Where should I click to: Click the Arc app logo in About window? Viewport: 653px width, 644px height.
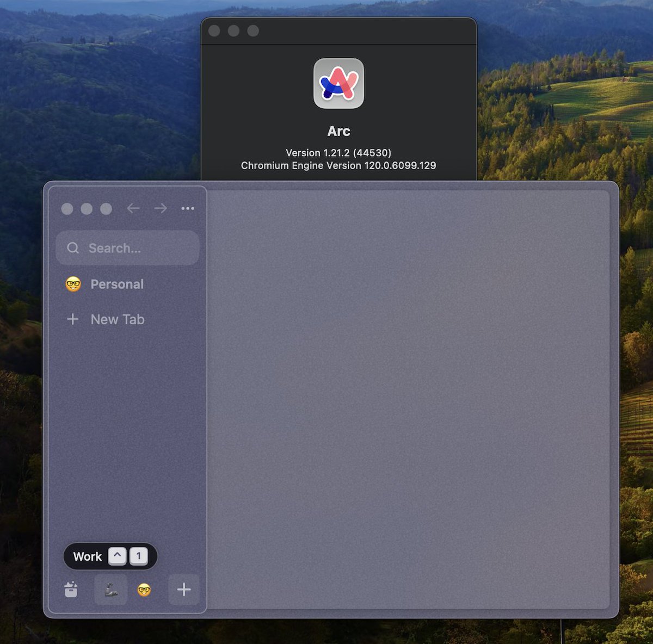pyautogui.click(x=338, y=83)
